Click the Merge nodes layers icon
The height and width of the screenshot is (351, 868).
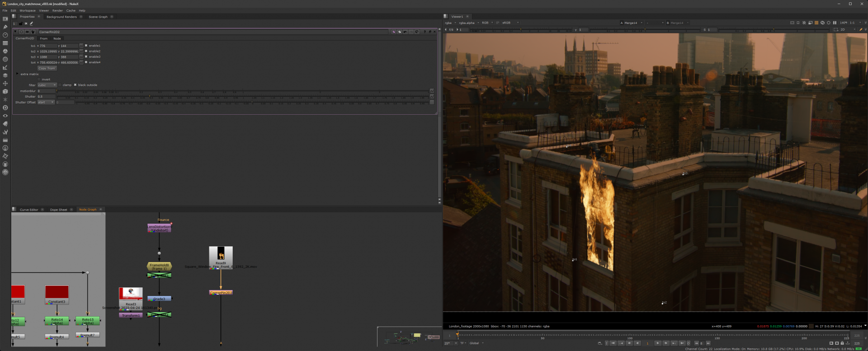(5, 75)
